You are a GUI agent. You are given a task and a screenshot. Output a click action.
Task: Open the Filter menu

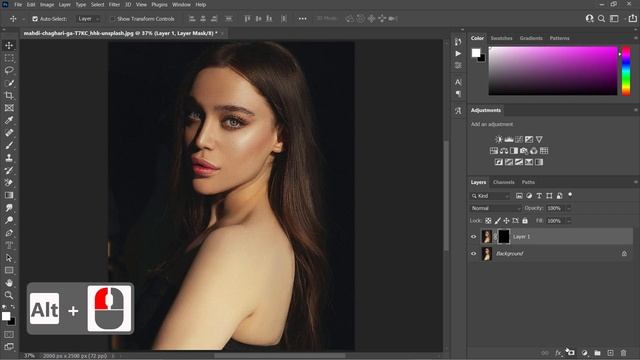click(x=114, y=4)
